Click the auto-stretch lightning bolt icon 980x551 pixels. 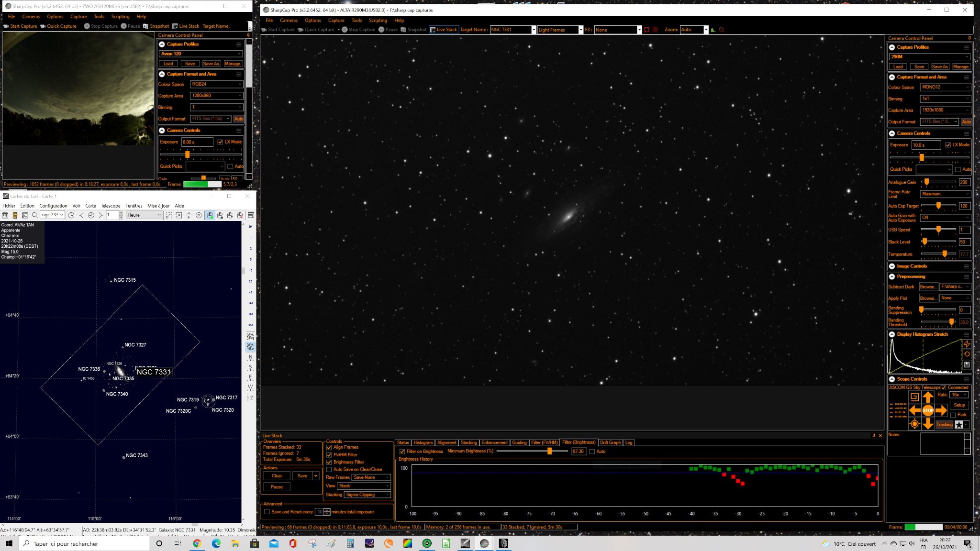coord(967,344)
